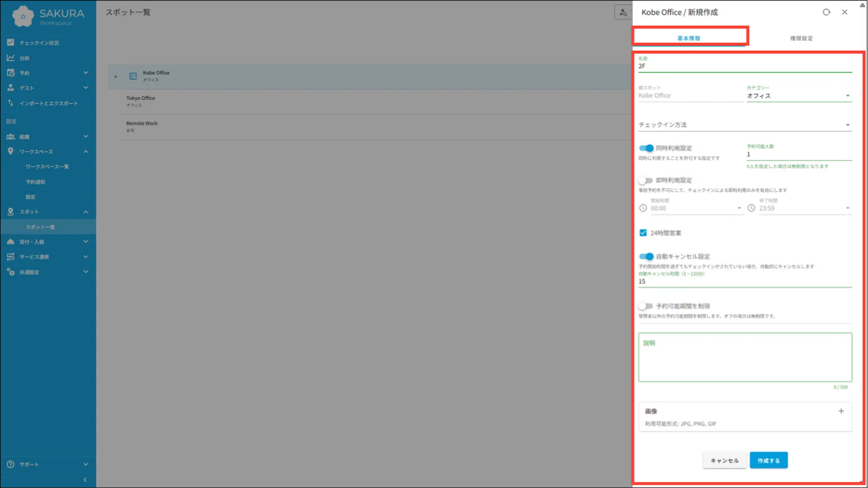Click the インポートとエクスポート arrows icon
The image size is (868, 488).
pos(10,103)
